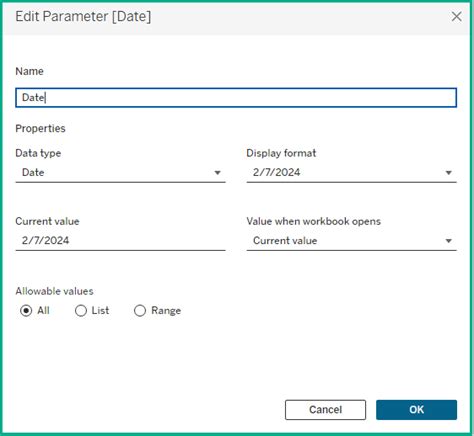Image resolution: width=474 pixels, height=436 pixels.
Task: Click the Cancel button
Action: tap(325, 410)
